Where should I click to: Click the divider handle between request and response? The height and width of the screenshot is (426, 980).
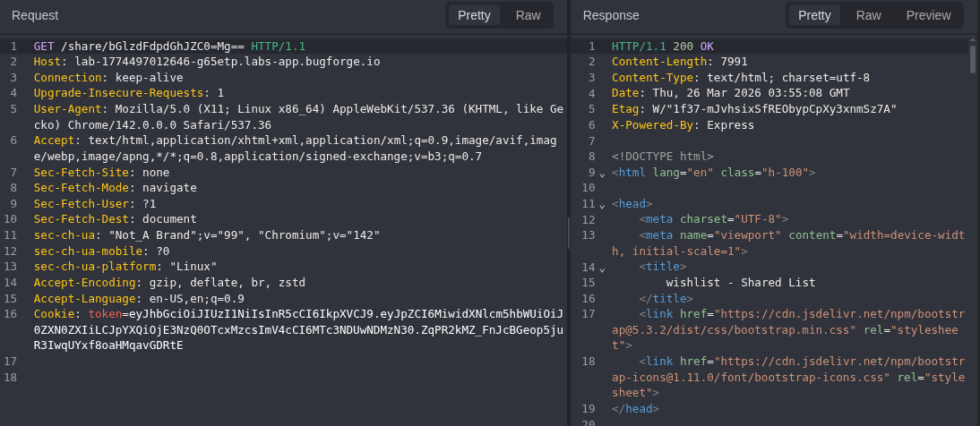(569, 233)
